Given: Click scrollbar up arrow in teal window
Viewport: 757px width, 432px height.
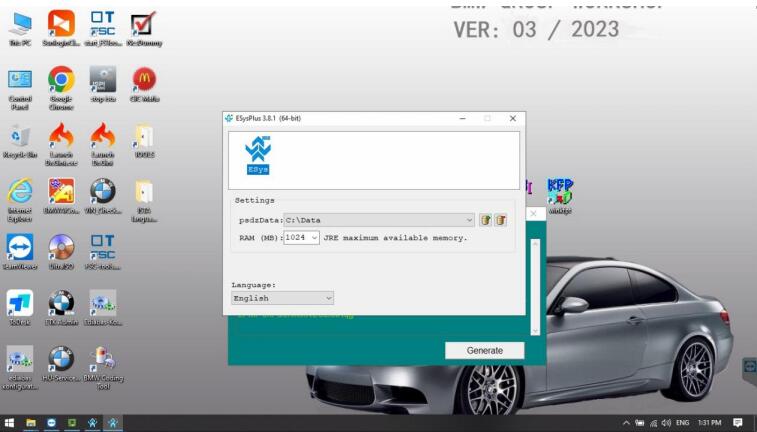Looking at the screenshot, I should (535, 244).
